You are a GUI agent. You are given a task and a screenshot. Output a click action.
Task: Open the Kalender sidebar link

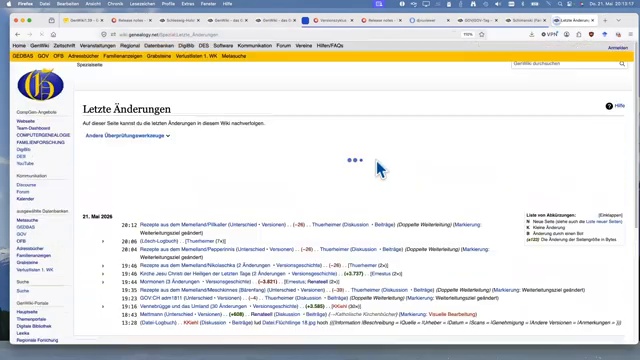pyautogui.click(x=25, y=199)
